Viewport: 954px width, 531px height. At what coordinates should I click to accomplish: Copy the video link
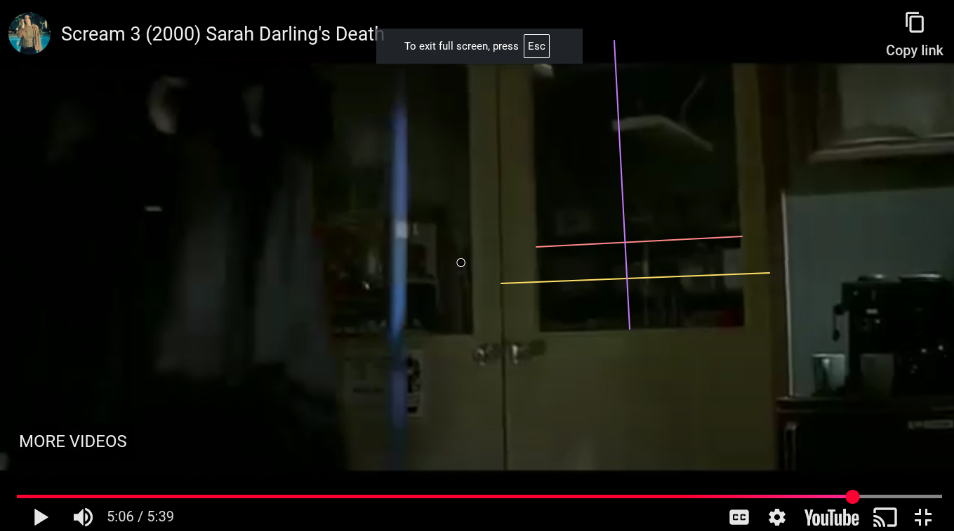pyautogui.click(x=914, y=35)
